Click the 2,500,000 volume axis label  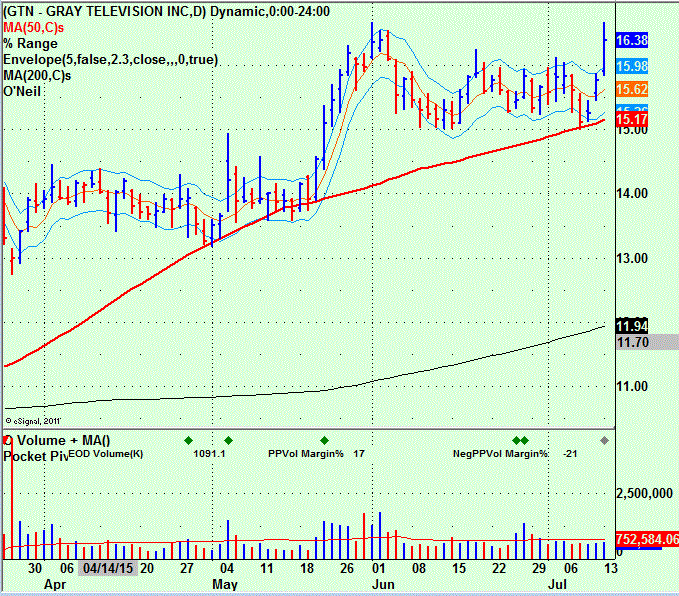pyautogui.click(x=644, y=493)
